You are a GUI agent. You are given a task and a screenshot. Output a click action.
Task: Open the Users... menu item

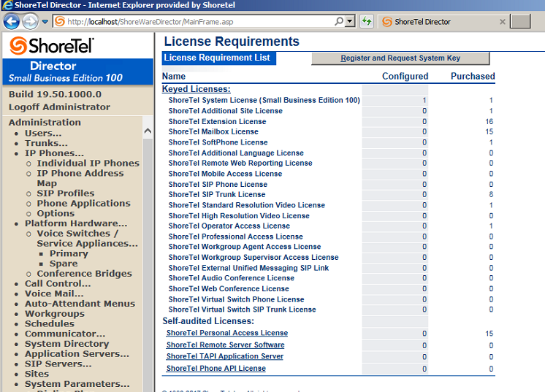click(43, 133)
